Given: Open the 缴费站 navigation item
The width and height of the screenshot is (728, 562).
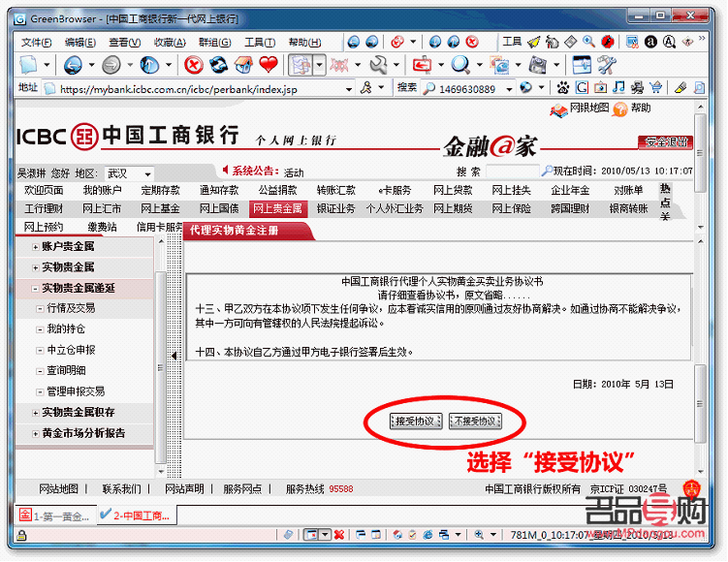Looking at the screenshot, I should 102,227.
